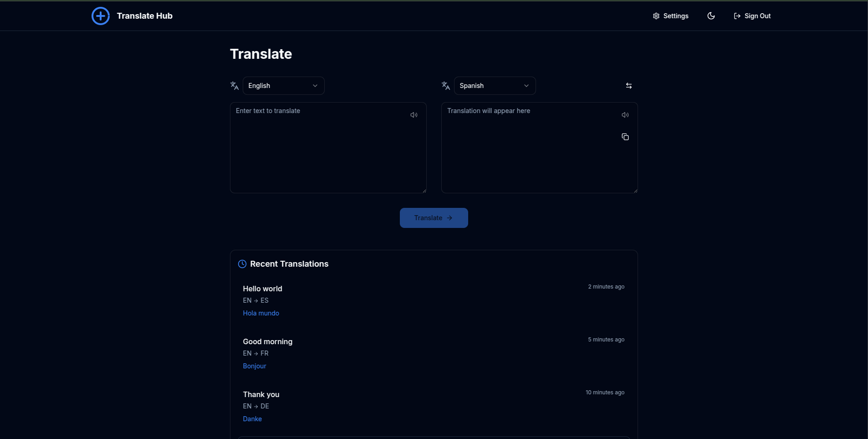868x439 pixels.
Task: Click the Enter text to translate field
Action: [x=328, y=146]
